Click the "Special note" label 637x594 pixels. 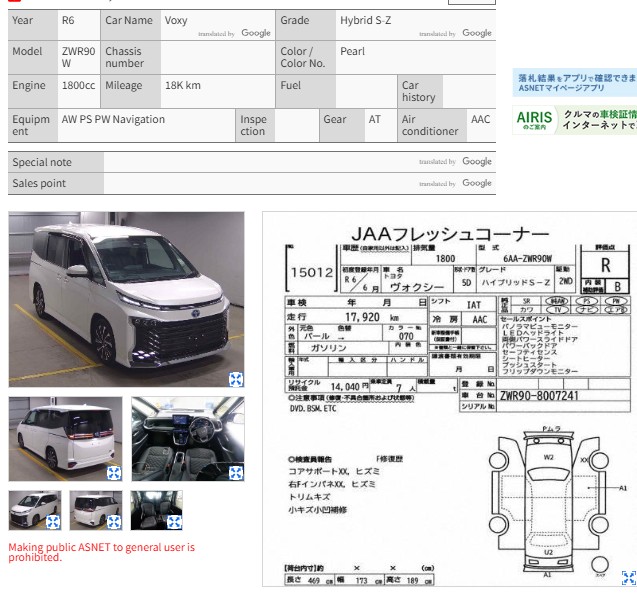42,162
